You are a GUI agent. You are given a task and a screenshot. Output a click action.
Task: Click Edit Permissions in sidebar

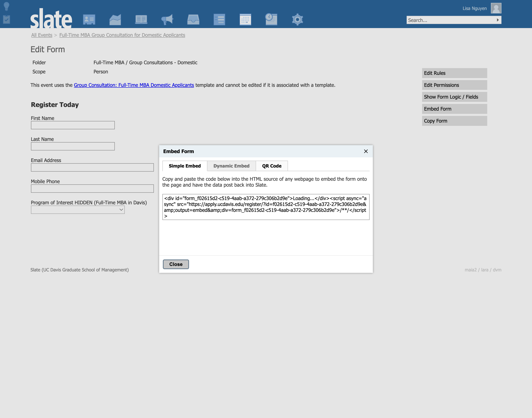tap(454, 85)
